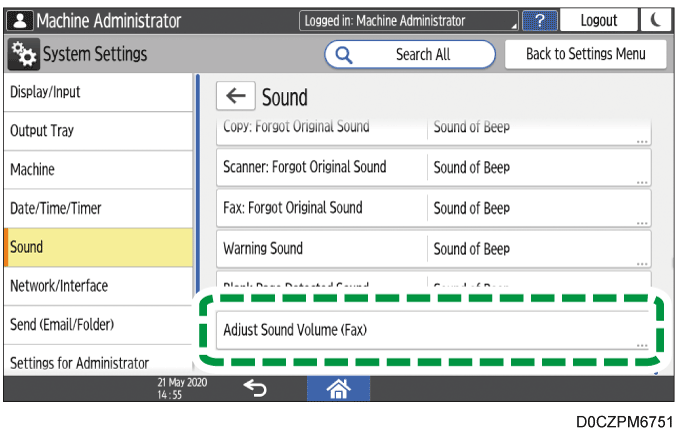This screenshot has width=679, height=431.
Task: Toggle the crescent moon energy saver icon
Action: [x=656, y=20]
